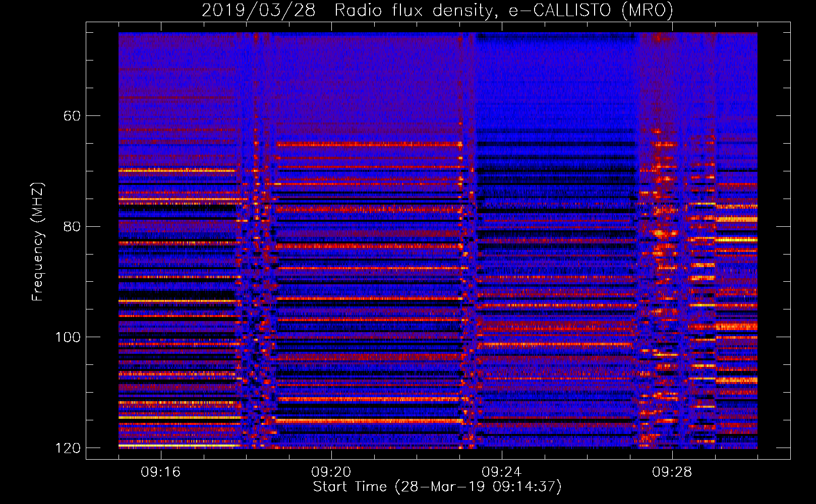Select the date '2019/03/28' in the title
This screenshot has height=504, width=816.
[259, 11]
